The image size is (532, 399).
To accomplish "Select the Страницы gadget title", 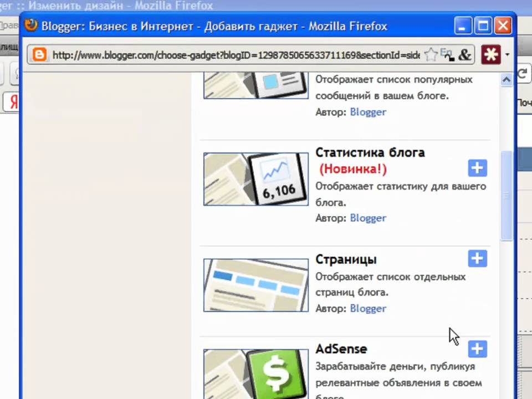I will coord(346,259).
